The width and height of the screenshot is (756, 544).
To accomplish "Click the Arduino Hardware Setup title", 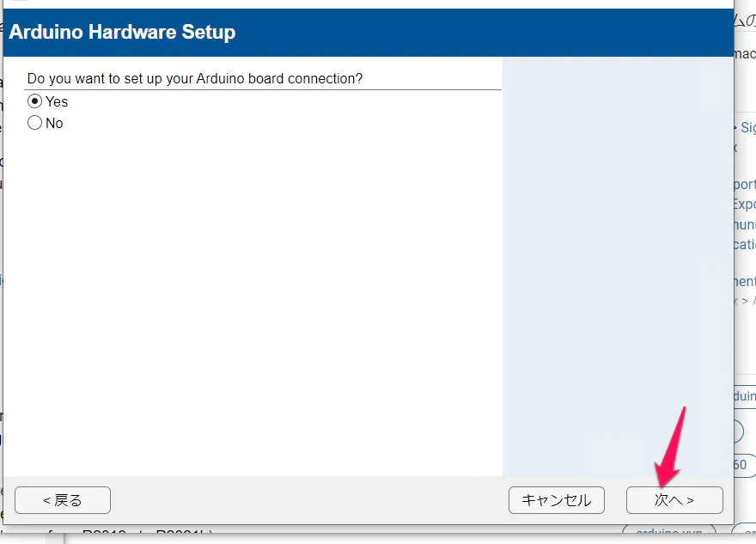I will (x=122, y=32).
